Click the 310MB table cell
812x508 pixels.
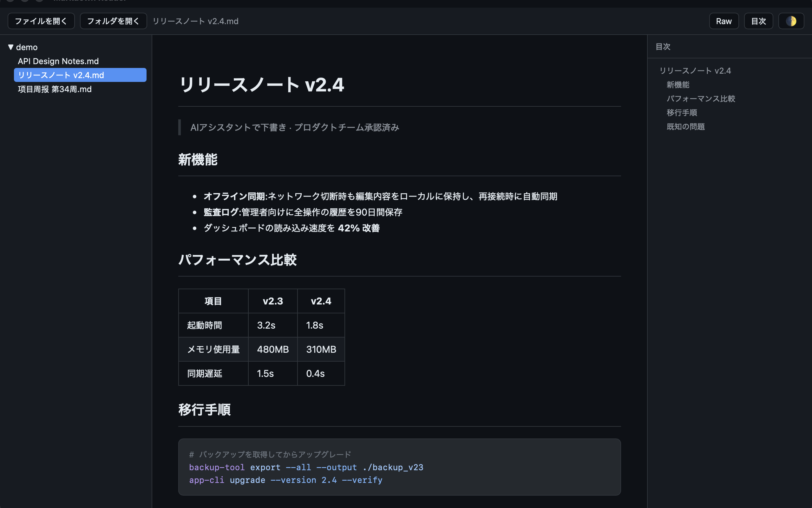coord(321,350)
